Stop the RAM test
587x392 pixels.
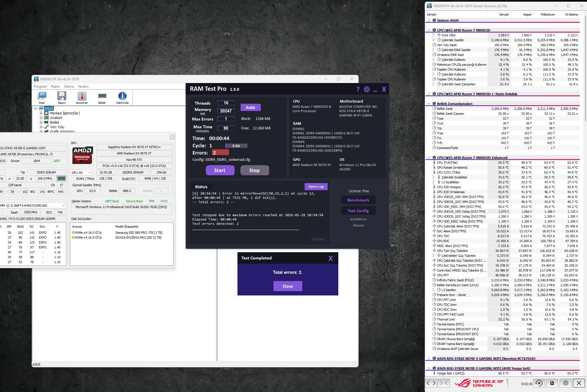[x=254, y=170]
